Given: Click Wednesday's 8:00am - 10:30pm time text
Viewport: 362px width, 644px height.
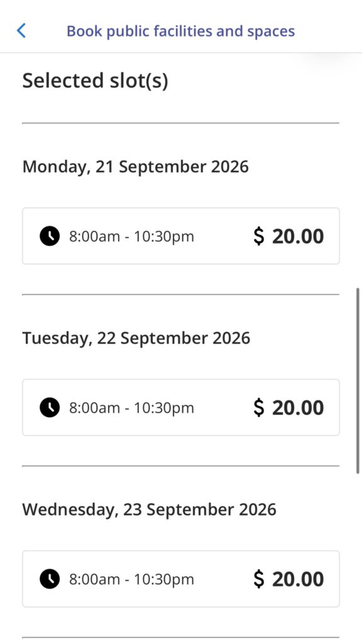Looking at the screenshot, I should point(131,579).
